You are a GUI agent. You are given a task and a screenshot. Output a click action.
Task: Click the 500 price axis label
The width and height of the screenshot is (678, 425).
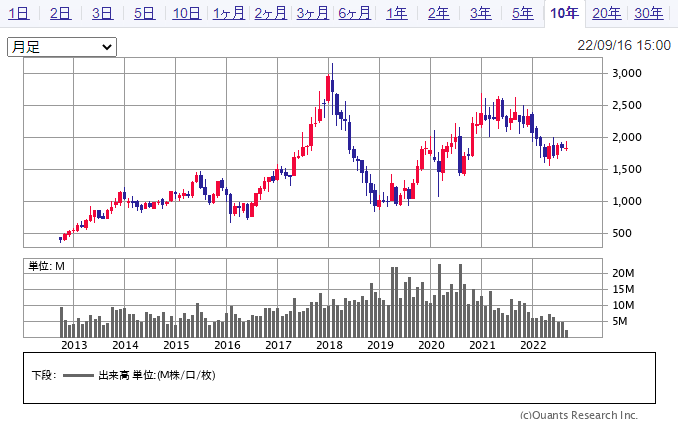(x=622, y=233)
